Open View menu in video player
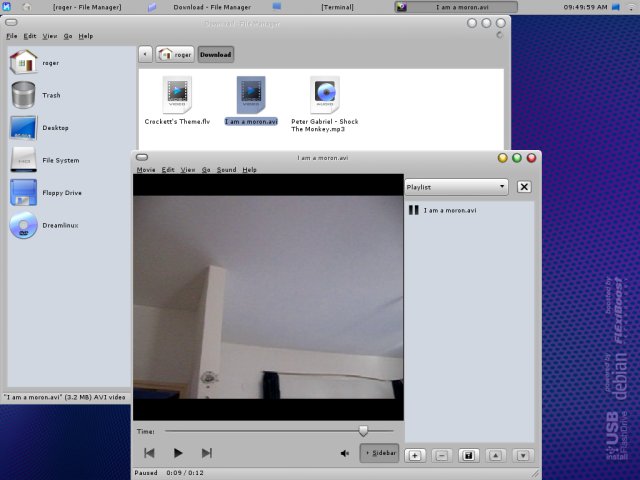 coord(188,169)
